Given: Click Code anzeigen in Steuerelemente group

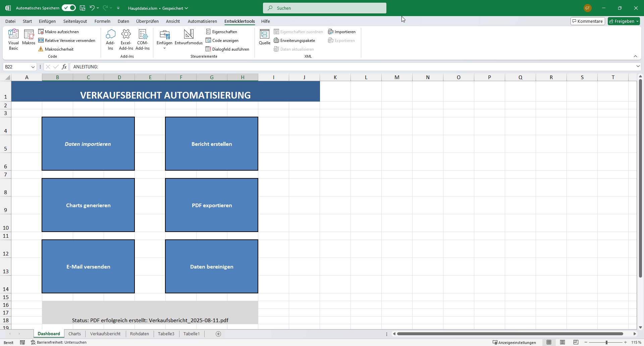Looking at the screenshot, I should click(222, 40).
